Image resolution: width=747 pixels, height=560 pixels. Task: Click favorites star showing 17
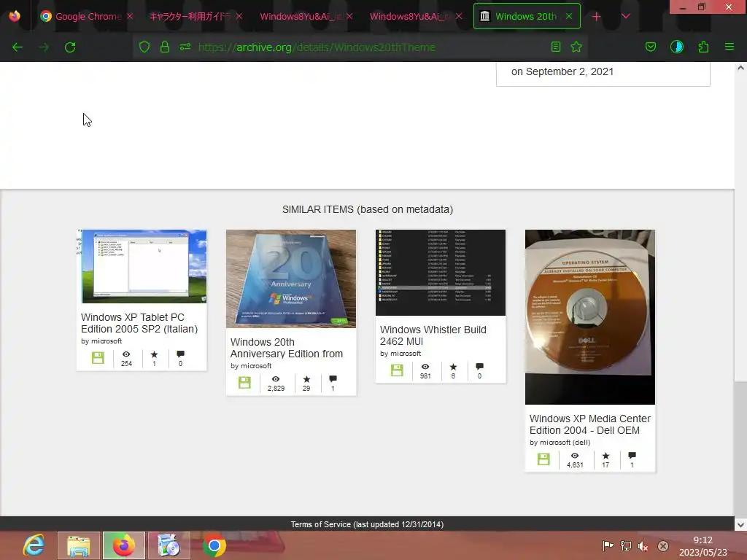[605, 456]
